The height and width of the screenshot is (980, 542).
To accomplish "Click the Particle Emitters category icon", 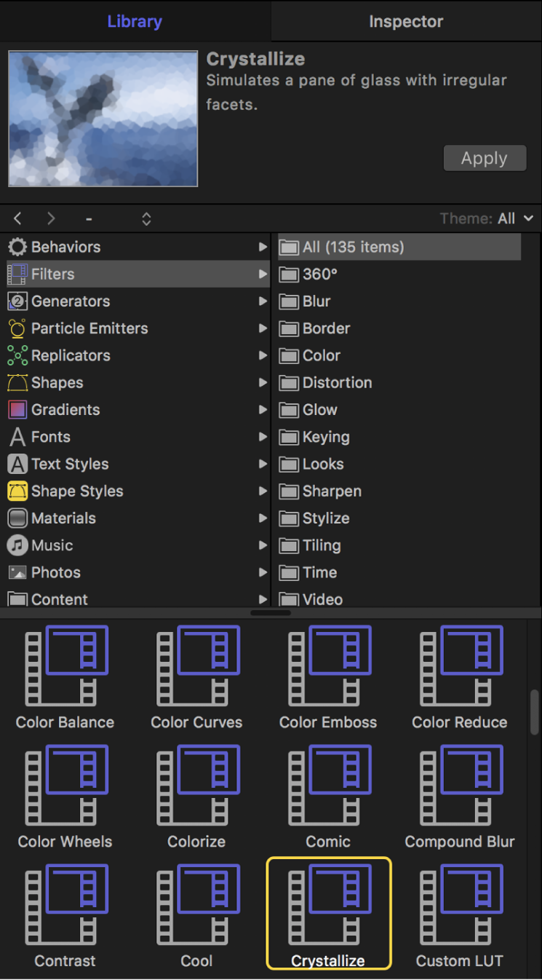I will 17,328.
